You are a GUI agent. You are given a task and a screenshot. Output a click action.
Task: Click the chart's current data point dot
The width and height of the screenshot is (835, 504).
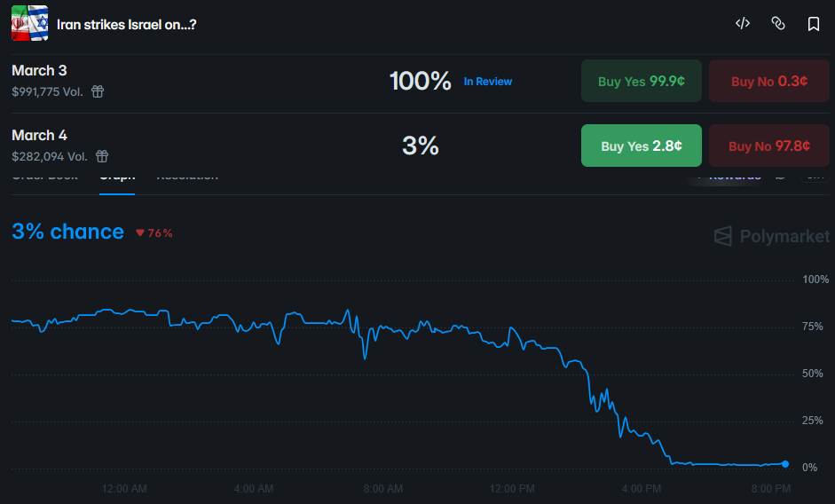pos(785,464)
